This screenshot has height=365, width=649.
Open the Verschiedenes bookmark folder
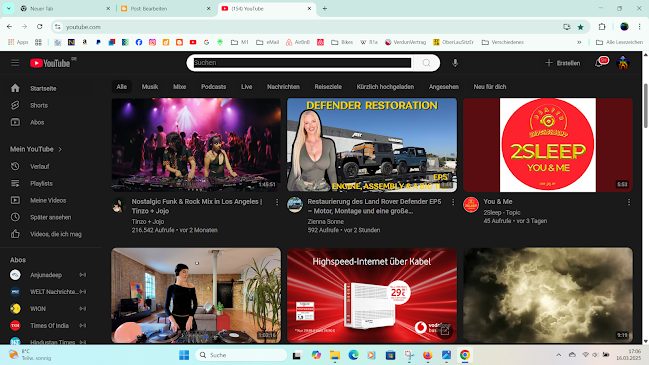[x=502, y=42]
